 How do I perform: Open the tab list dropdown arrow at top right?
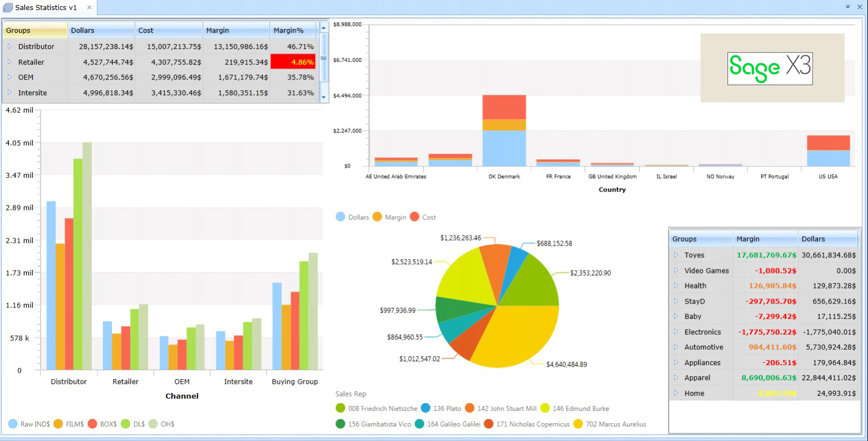(x=848, y=7)
